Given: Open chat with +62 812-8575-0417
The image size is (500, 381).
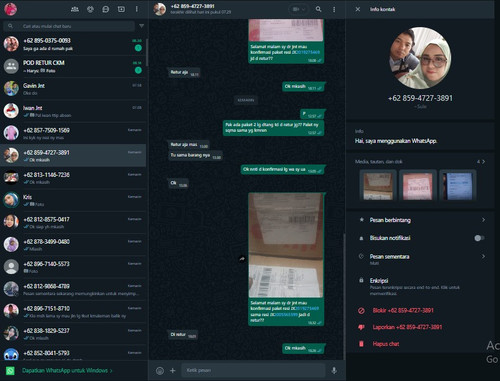Looking at the screenshot, I should coord(73,222).
